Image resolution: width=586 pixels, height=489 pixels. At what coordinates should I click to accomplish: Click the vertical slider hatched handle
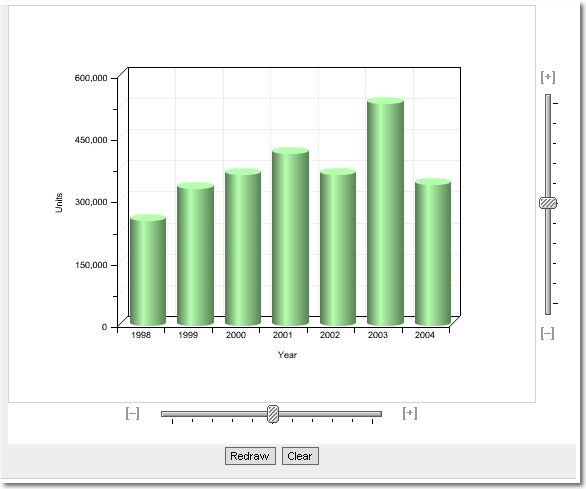(548, 203)
